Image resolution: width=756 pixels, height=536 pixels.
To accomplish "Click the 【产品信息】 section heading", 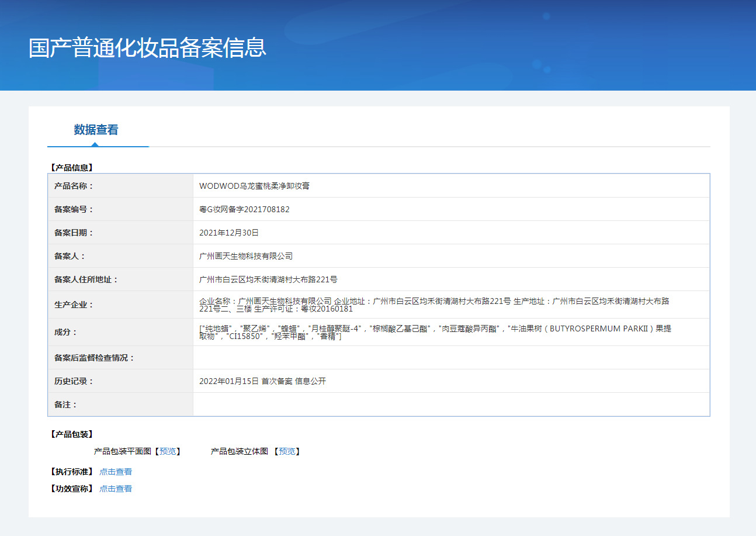I will [x=71, y=168].
